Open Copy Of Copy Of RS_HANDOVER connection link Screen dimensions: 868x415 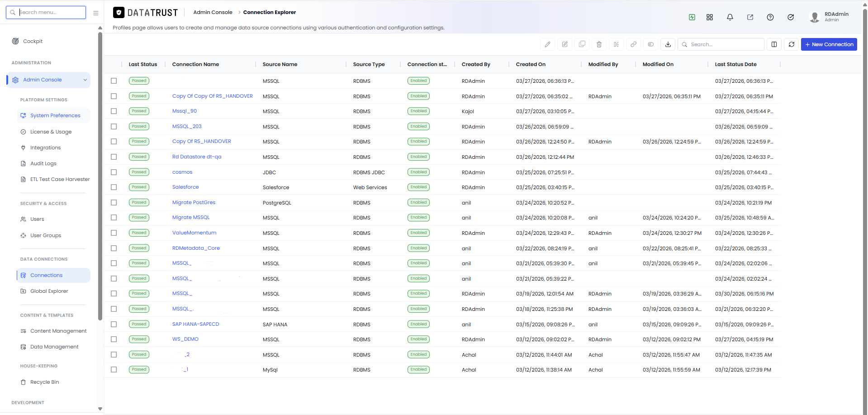(213, 96)
